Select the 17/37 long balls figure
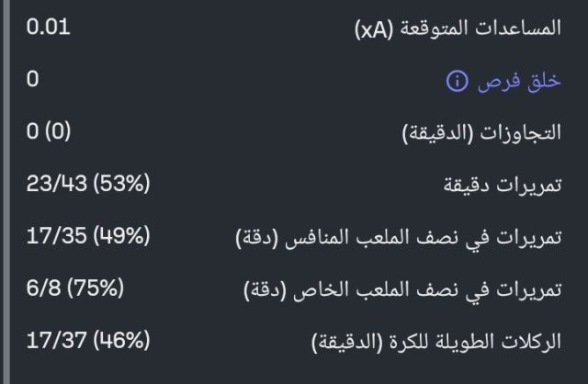This screenshot has width=588, height=384. (x=57, y=341)
